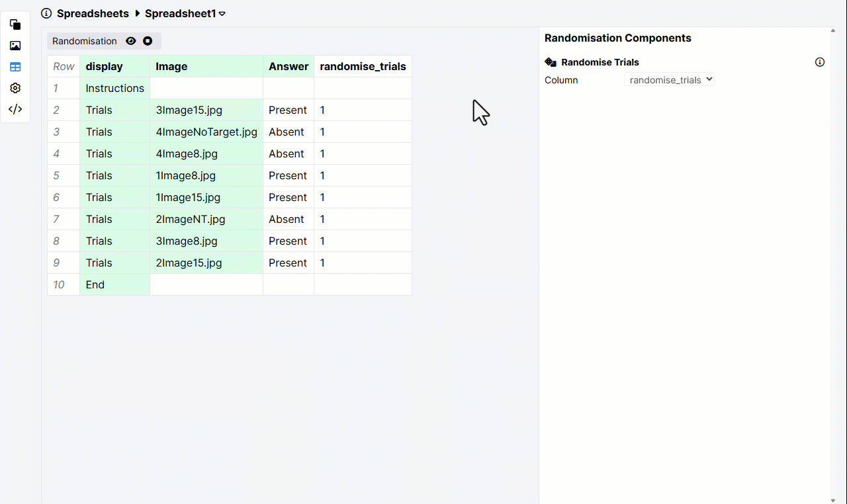Viewport: 847px width, 504px height.
Task: Open the code editor icon in sidebar
Action: click(15, 108)
